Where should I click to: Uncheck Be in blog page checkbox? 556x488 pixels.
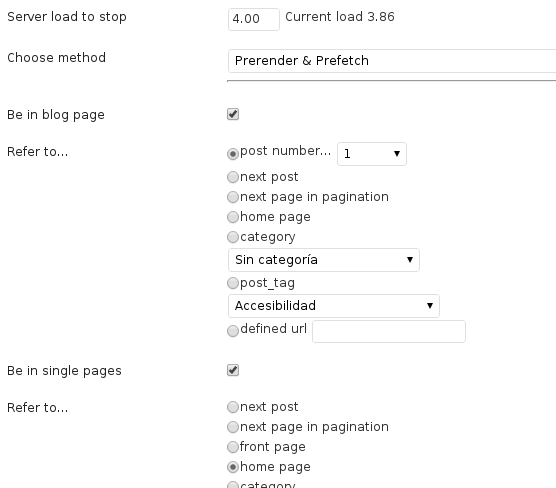click(233, 114)
